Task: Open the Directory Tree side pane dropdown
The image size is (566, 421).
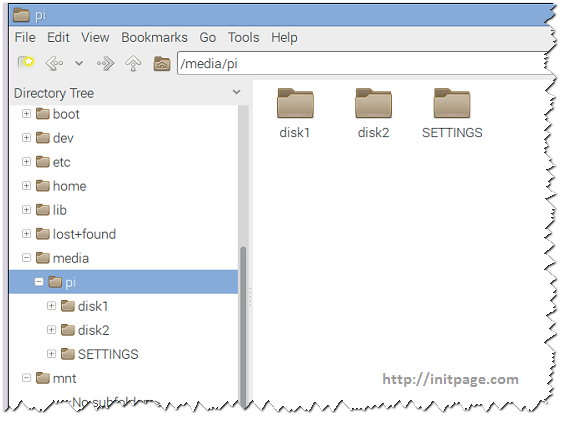Action: pyautogui.click(x=236, y=92)
